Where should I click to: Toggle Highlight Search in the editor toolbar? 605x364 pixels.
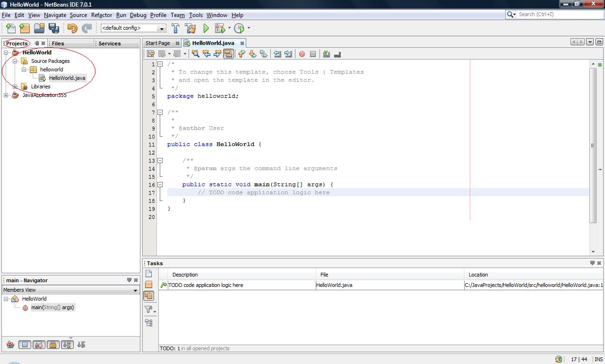pos(229,53)
